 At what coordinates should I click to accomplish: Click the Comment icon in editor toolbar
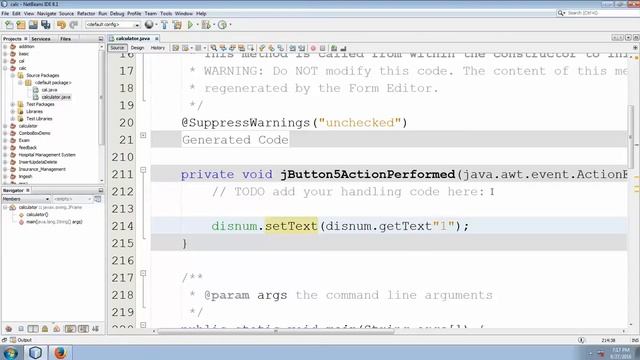pyautogui.click(x=334, y=48)
